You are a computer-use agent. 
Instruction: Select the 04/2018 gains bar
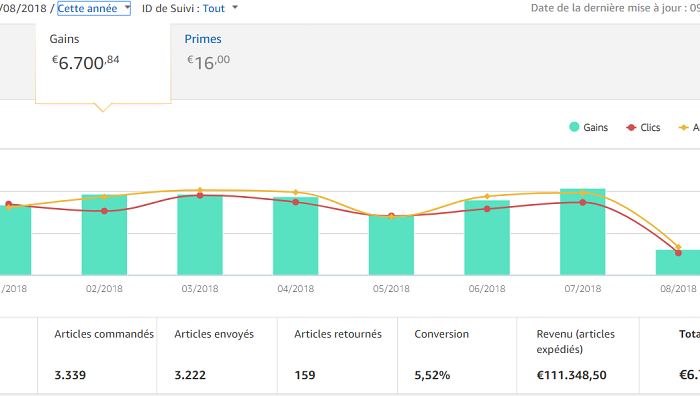tap(296, 236)
